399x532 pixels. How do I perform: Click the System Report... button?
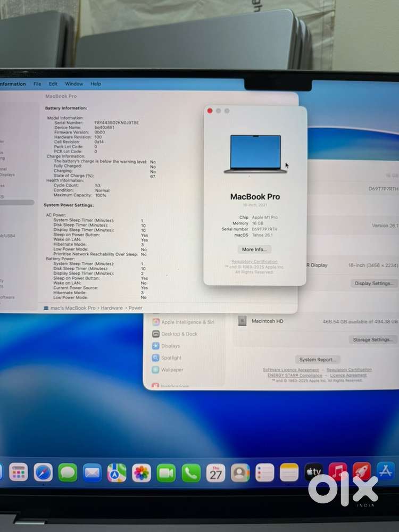coord(318,360)
